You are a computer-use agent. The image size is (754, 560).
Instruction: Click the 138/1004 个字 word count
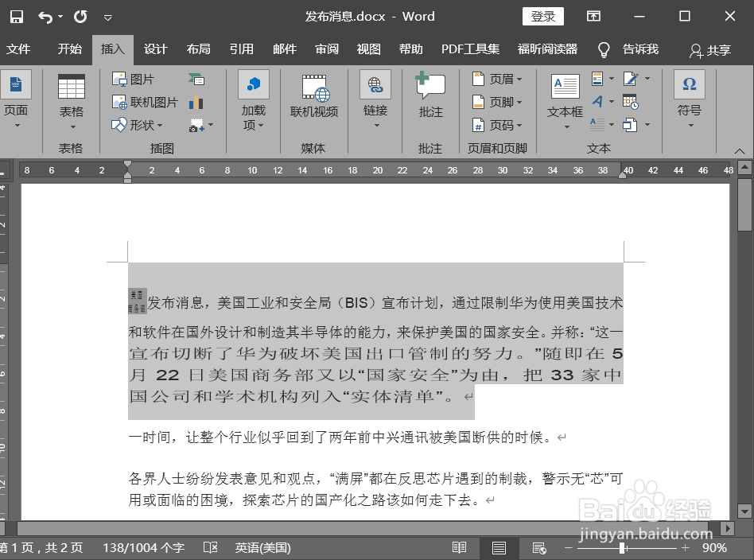click(x=143, y=548)
